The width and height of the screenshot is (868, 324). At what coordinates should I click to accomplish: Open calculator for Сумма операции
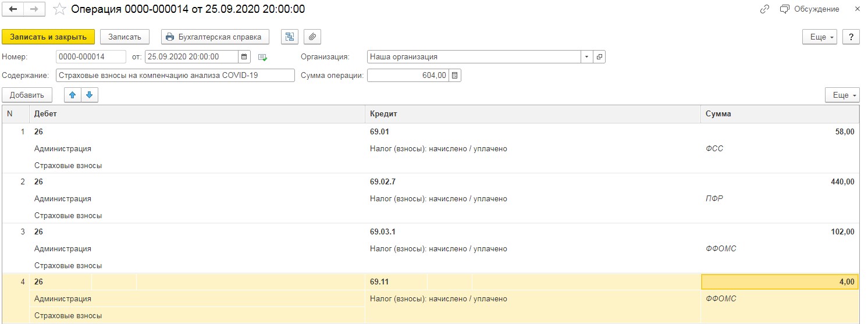click(x=455, y=76)
